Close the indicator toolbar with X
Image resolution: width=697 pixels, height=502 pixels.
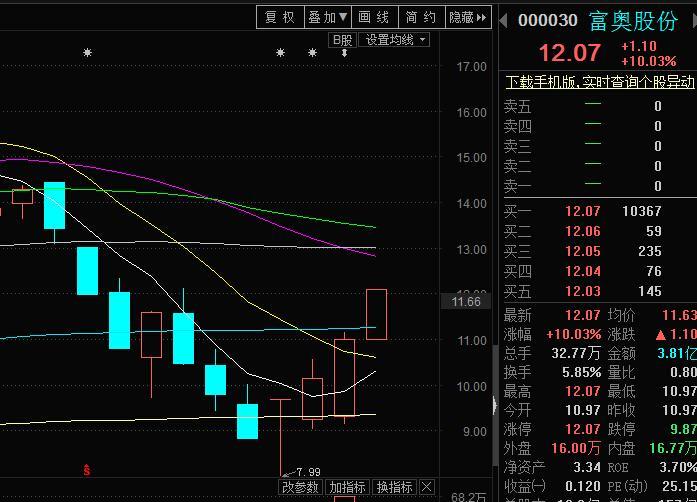(428, 487)
